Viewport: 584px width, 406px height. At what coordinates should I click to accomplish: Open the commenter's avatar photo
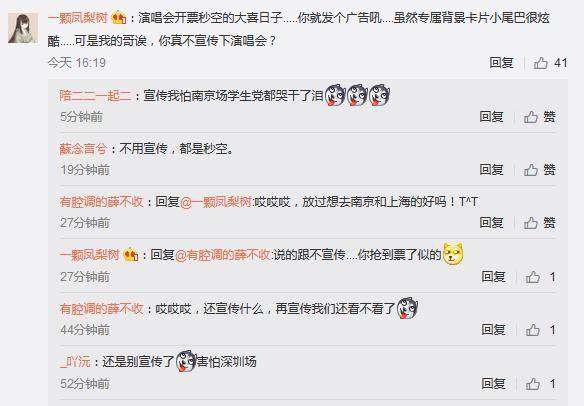(x=23, y=28)
